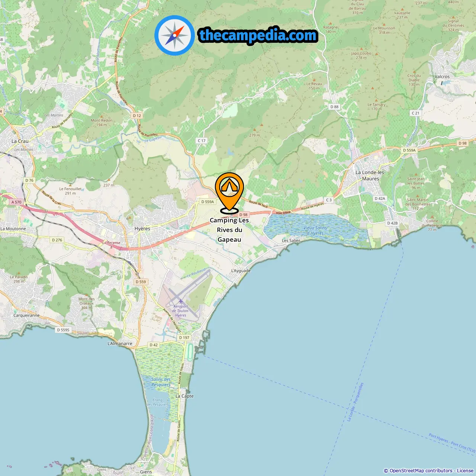The height and width of the screenshot is (476, 476).
Task: Click the D 12 road shield
Action: tap(137, 116)
